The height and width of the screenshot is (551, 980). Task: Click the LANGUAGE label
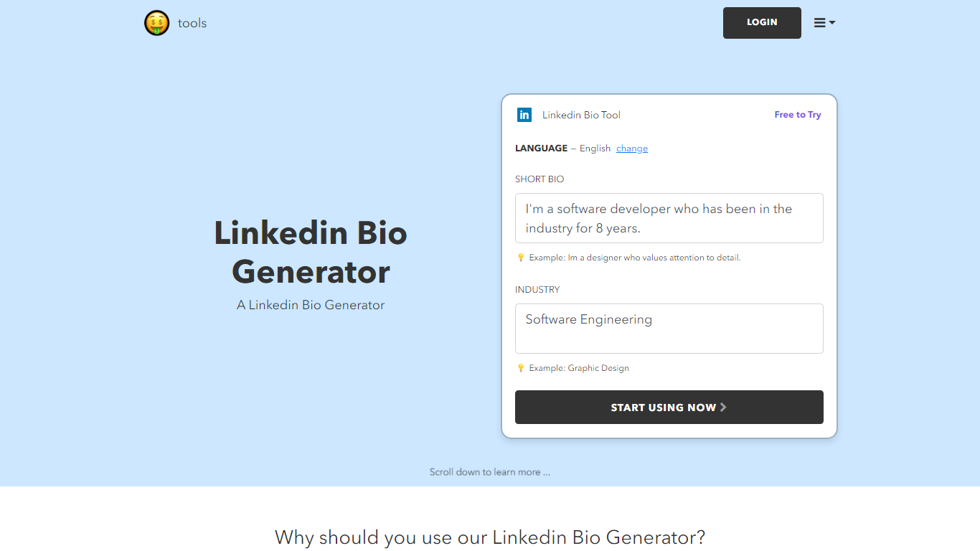pyautogui.click(x=541, y=149)
